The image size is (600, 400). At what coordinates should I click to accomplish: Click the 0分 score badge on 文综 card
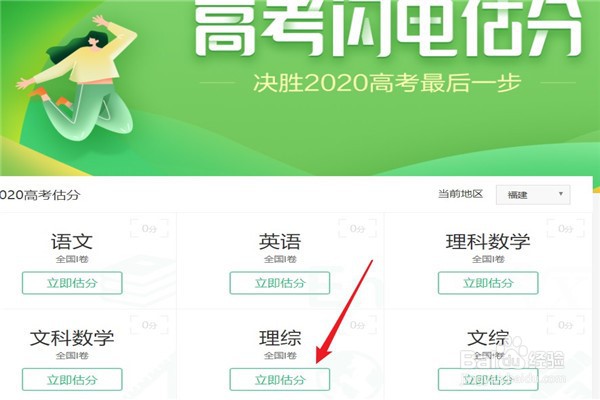566,325
